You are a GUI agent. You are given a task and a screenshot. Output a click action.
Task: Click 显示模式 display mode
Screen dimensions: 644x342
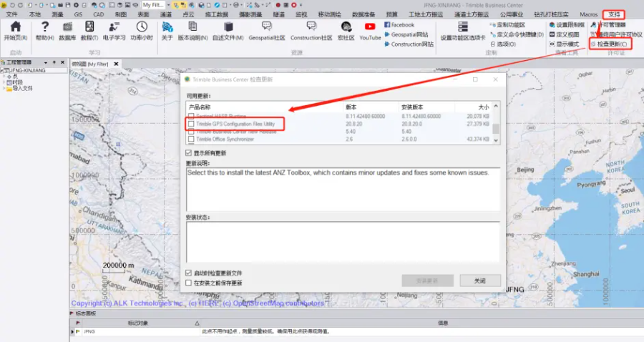click(565, 44)
